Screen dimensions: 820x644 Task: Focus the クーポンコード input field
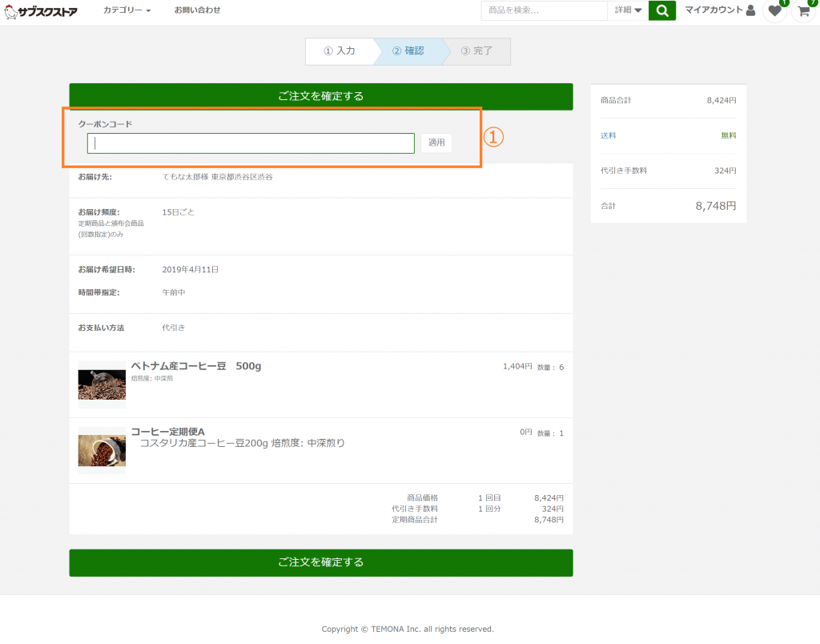click(251, 143)
